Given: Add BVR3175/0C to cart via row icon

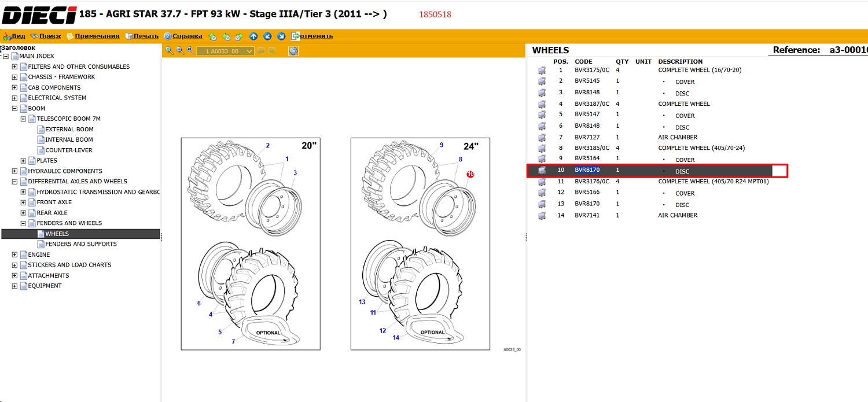Looking at the screenshot, I should click(x=542, y=71).
